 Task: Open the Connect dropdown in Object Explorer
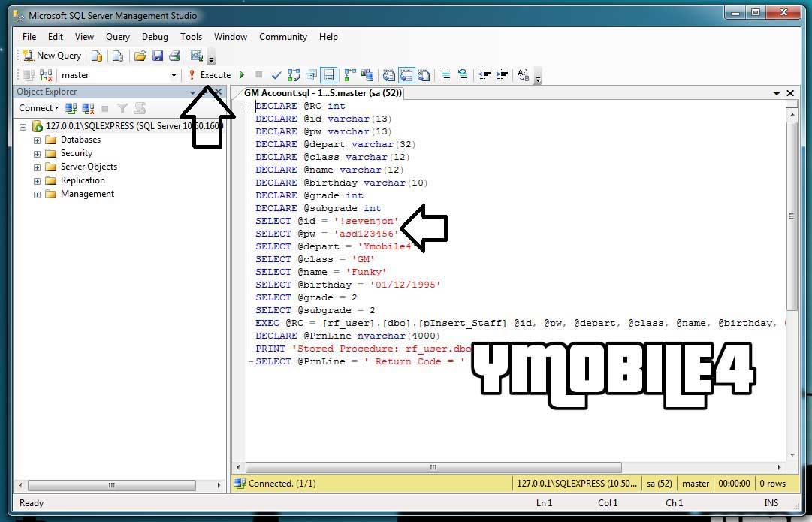[x=38, y=108]
